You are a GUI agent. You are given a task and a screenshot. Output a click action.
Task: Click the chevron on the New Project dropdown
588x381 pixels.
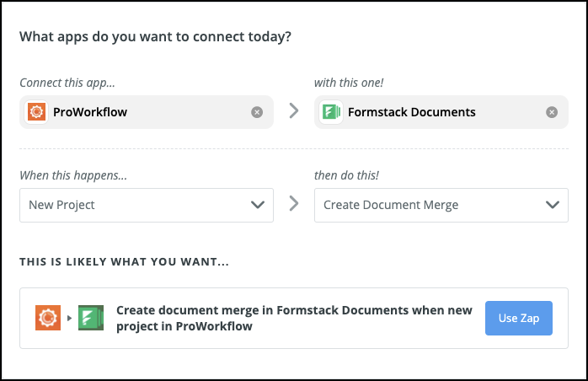pyautogui.click(x=257, y=205)
